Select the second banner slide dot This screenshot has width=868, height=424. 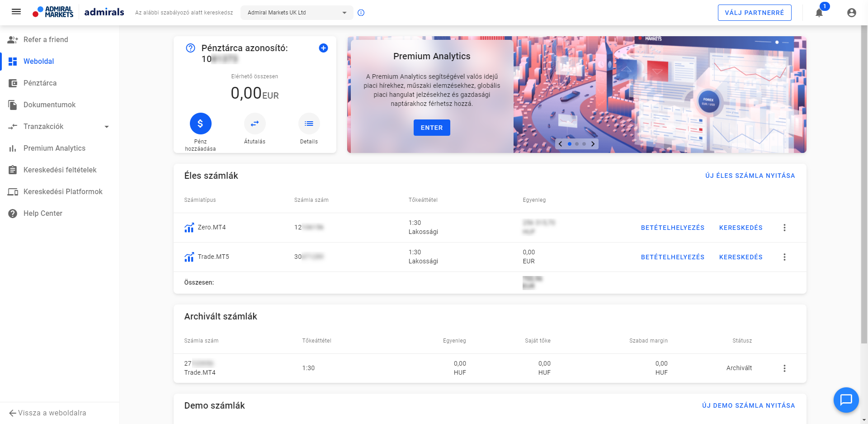(577, 144)
